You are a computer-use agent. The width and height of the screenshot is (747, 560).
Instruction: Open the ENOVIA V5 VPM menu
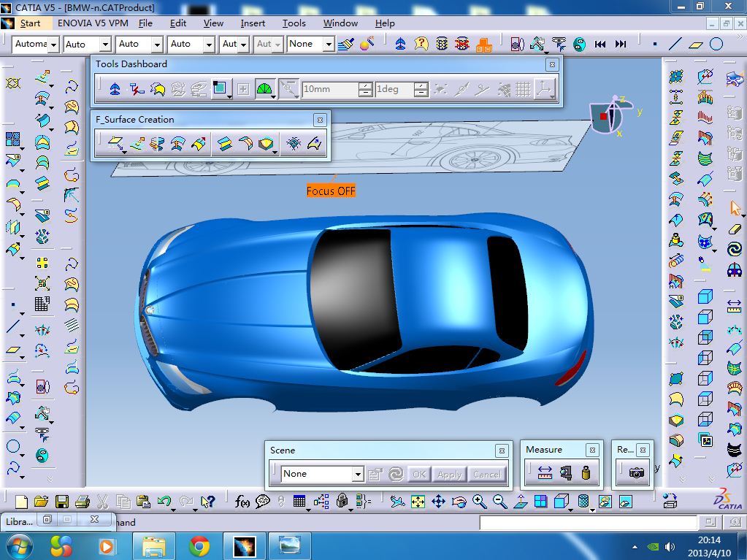point(93,23)
